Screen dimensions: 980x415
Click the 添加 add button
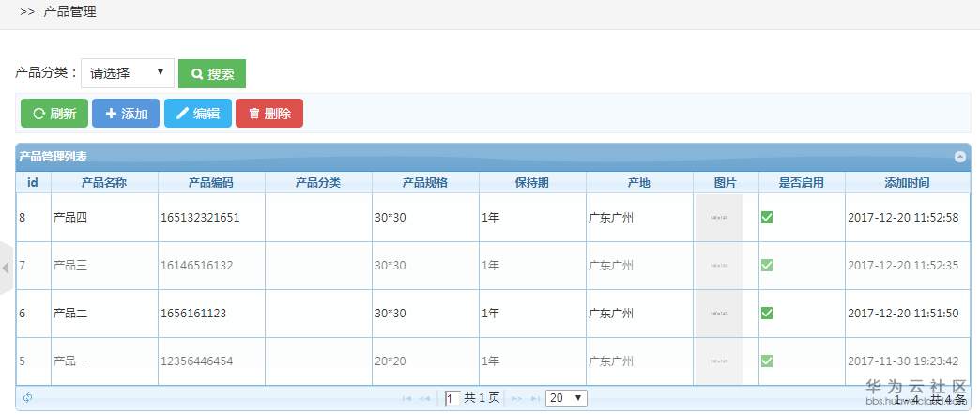[x=126, y=113]
